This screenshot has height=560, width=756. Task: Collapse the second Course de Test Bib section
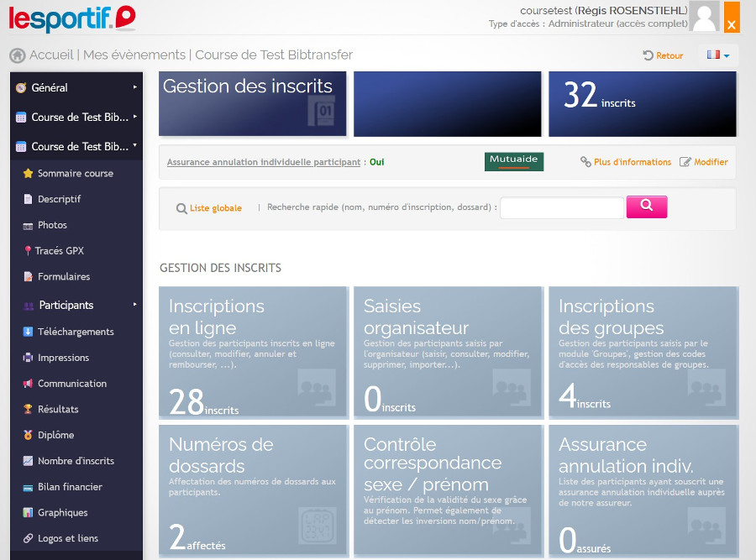click(x=76, y=146)
